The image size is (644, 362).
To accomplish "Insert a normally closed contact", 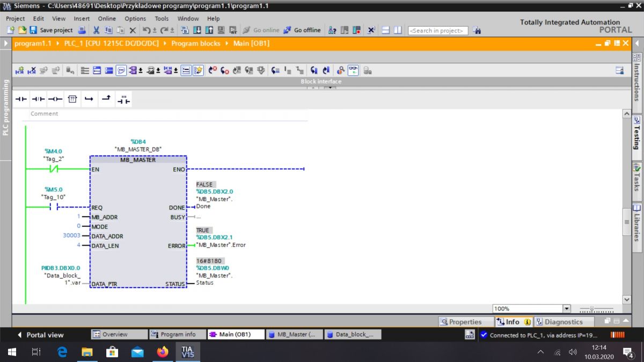I will (38, 99).
